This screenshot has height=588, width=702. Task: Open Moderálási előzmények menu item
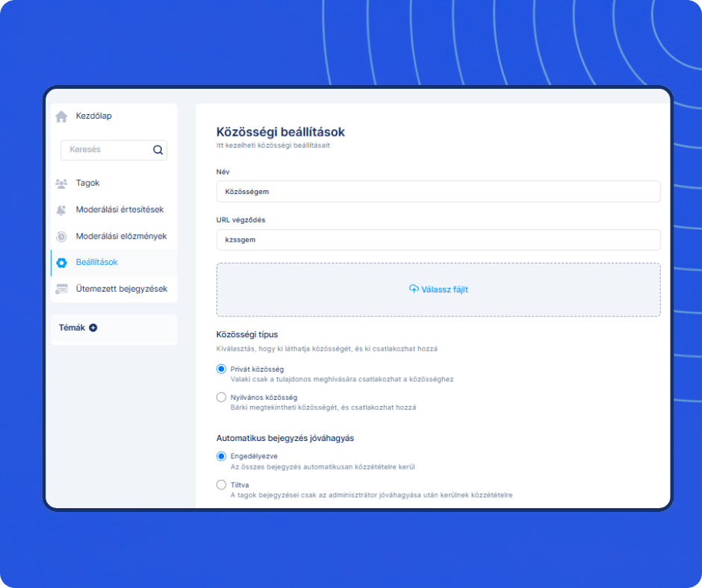pos(121,236)
